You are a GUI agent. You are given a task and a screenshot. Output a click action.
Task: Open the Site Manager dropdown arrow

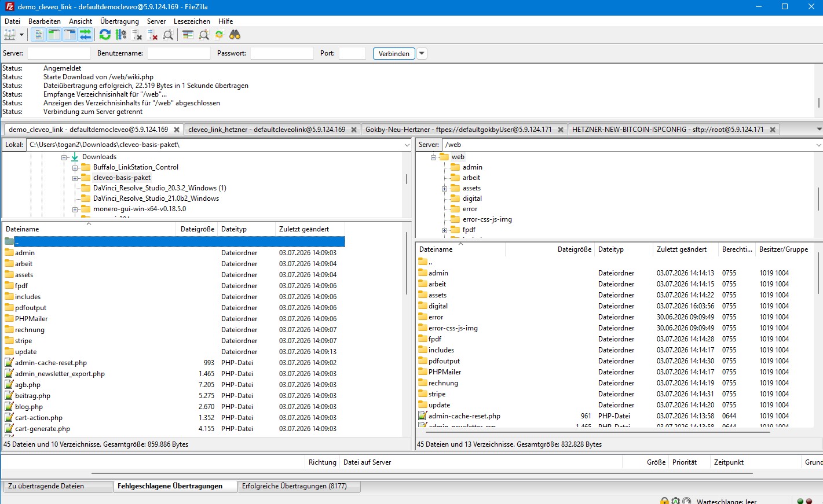21,35
